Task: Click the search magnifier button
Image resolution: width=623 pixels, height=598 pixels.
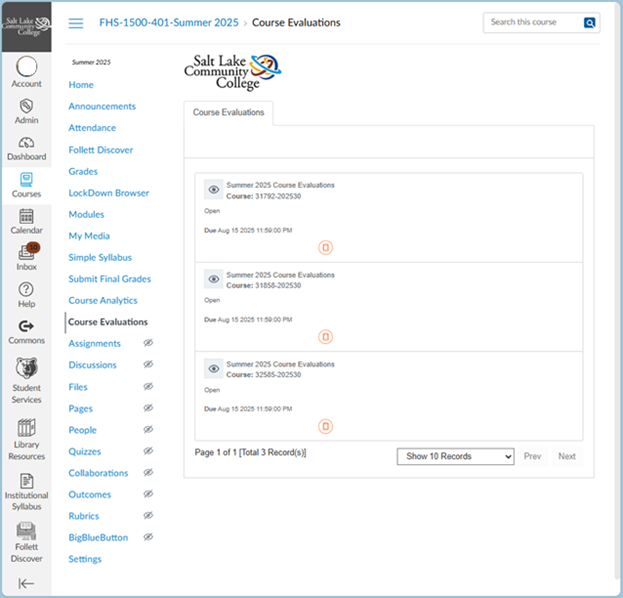Action: pos(590,22)
